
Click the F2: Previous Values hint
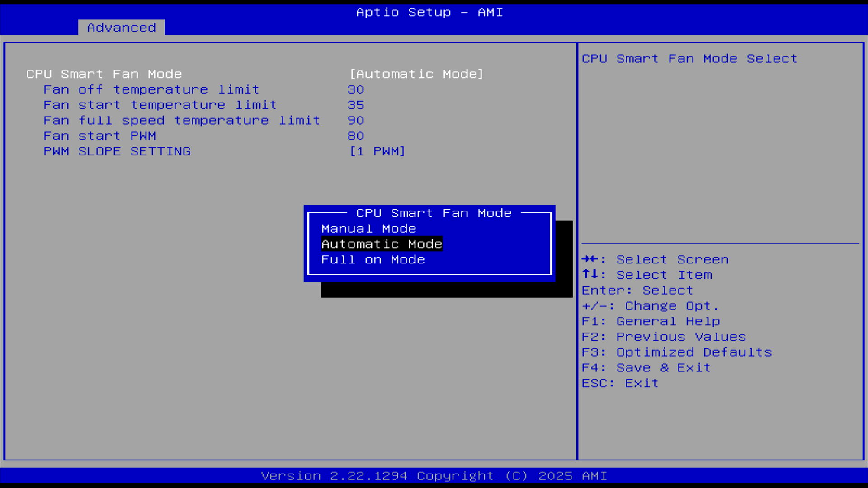pos(664,337)
